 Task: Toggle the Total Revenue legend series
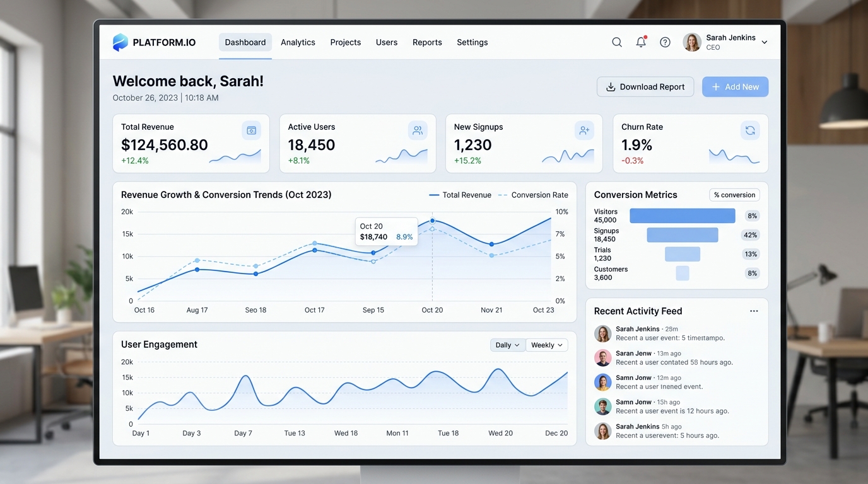tap(460, 195)
